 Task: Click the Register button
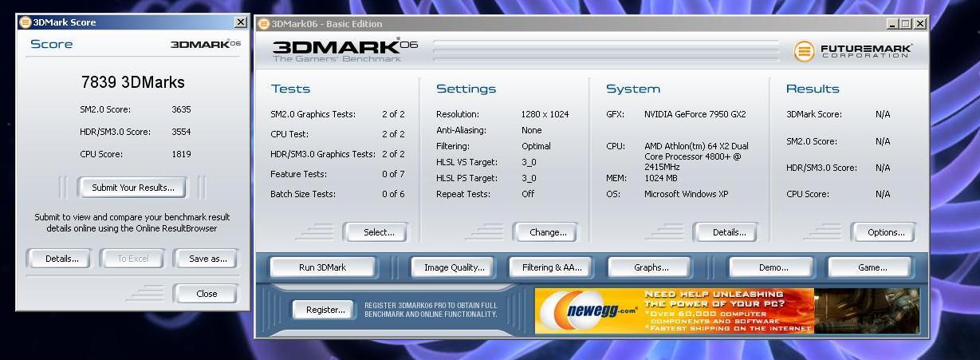click(x=325, y=310)
